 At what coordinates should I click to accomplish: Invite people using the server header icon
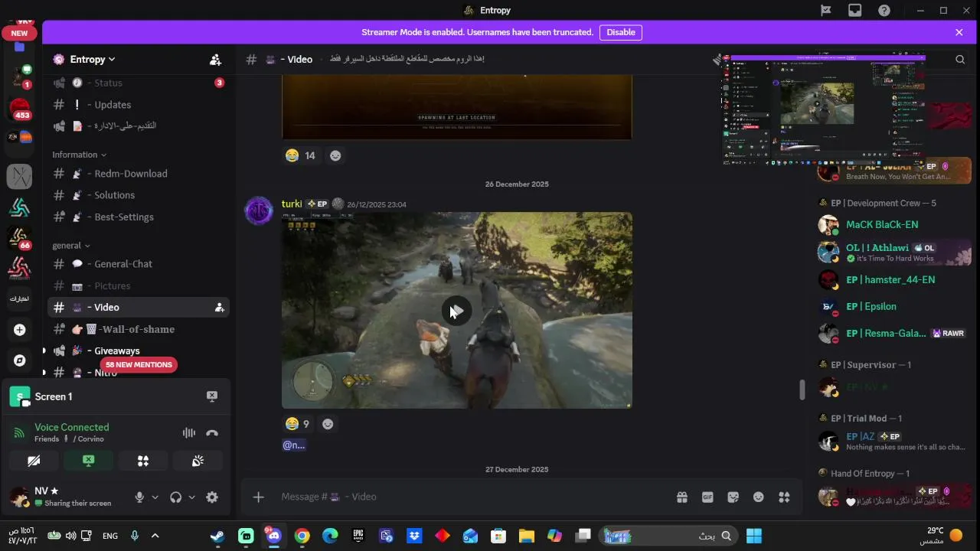215,60
